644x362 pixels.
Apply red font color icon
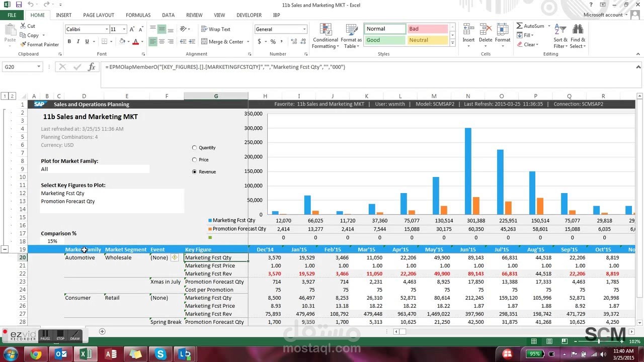[135, 42]
